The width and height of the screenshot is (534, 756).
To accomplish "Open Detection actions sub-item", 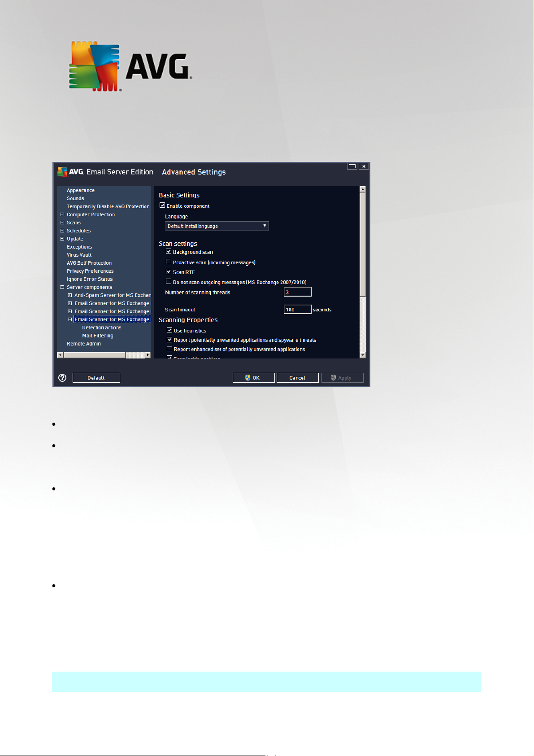I will pyautogui.click(x=102, y=328).
